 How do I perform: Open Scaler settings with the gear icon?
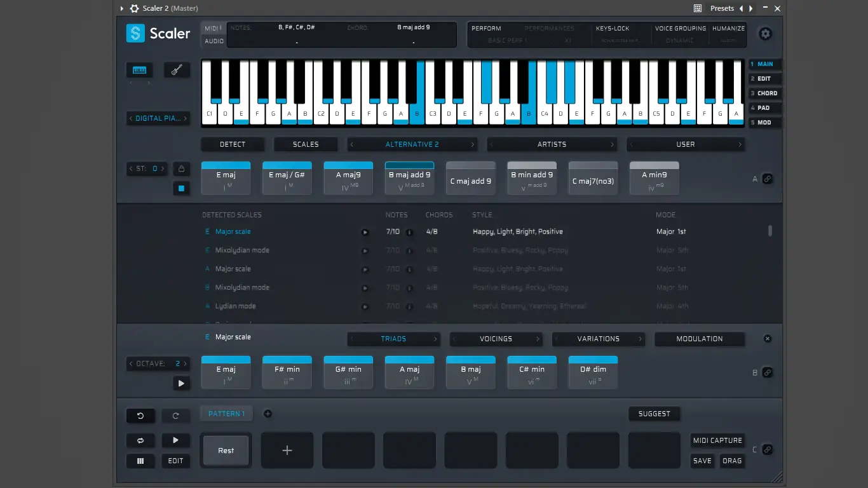[765, 34]
